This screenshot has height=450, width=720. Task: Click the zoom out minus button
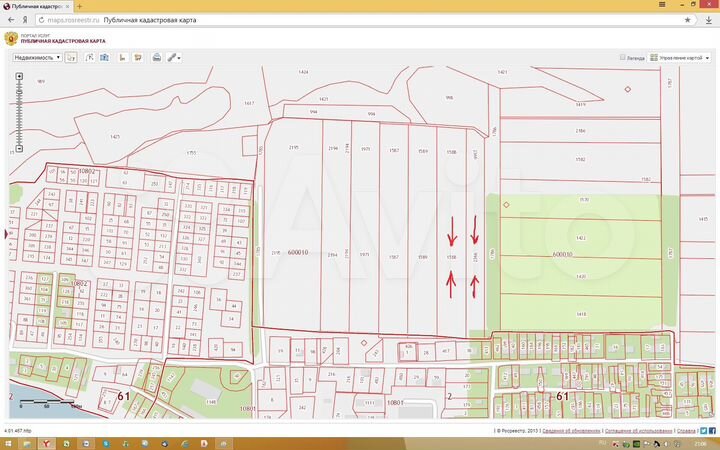tap(19, 148)
